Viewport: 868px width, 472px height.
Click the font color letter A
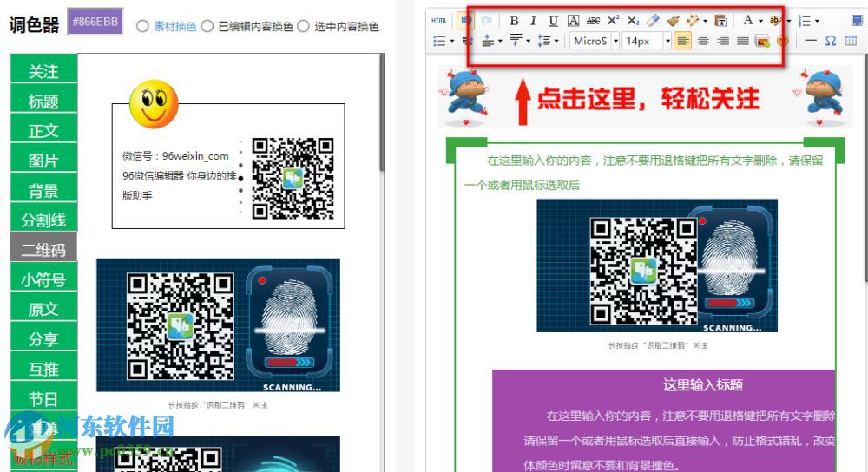tap(748, 21)
